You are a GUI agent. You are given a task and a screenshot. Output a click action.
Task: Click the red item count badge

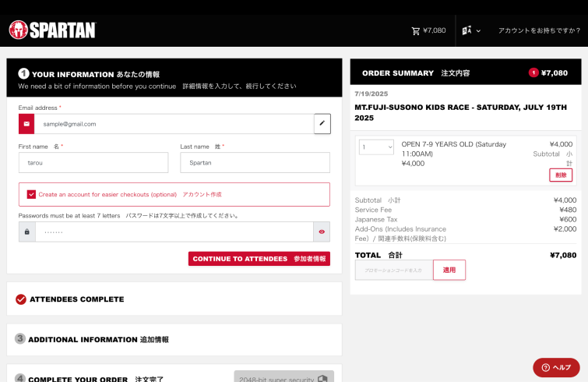click(533, 73)
